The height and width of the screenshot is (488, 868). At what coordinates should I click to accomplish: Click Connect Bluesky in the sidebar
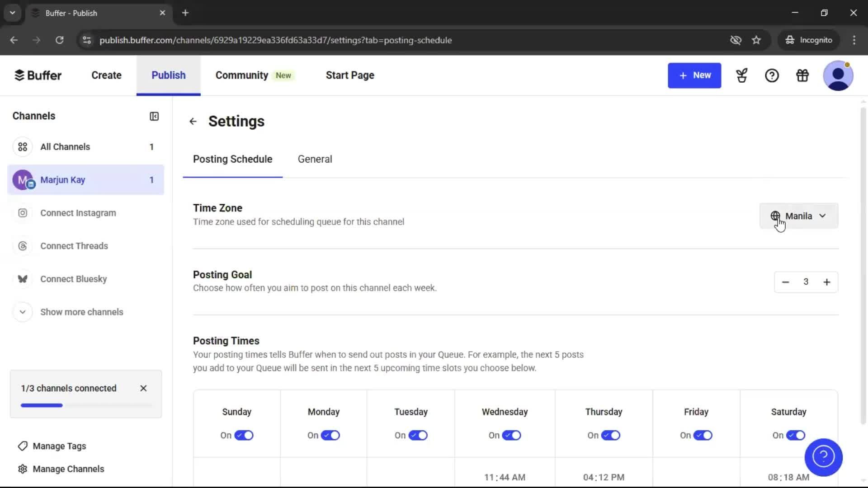pyautogui.click(x=73, y=279)
